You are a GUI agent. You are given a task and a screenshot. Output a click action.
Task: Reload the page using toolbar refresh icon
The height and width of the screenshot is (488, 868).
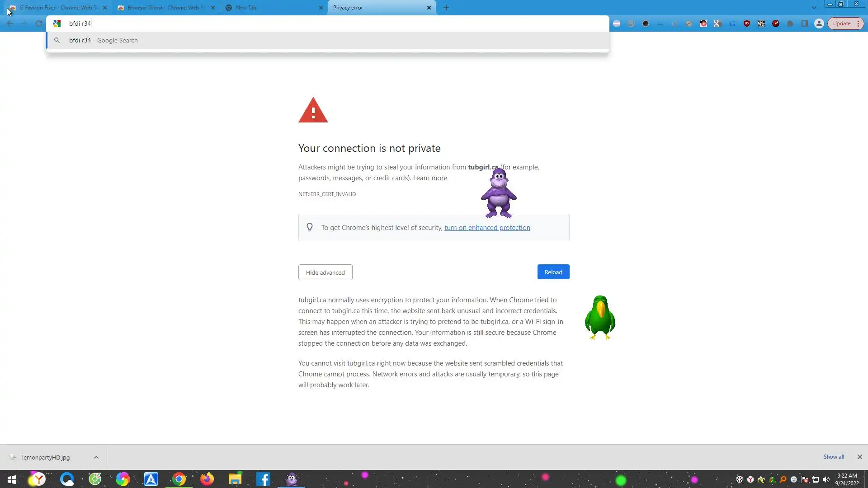point(39,23)
